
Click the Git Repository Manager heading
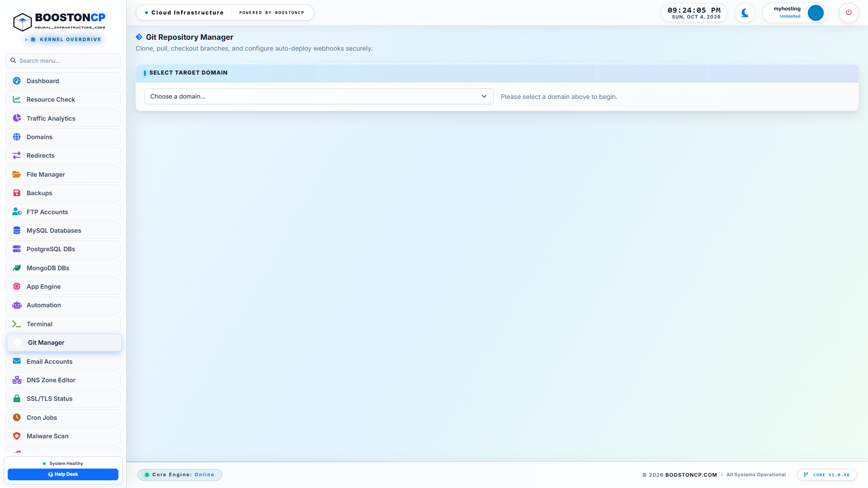tap(189, 37)
